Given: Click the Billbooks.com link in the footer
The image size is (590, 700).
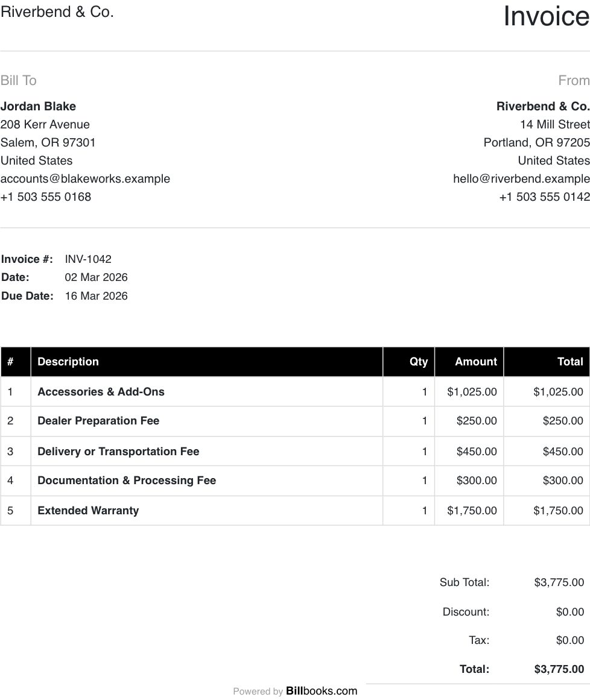Looking at the screenshot, I should pyautogui.click(x=321, y=690).
